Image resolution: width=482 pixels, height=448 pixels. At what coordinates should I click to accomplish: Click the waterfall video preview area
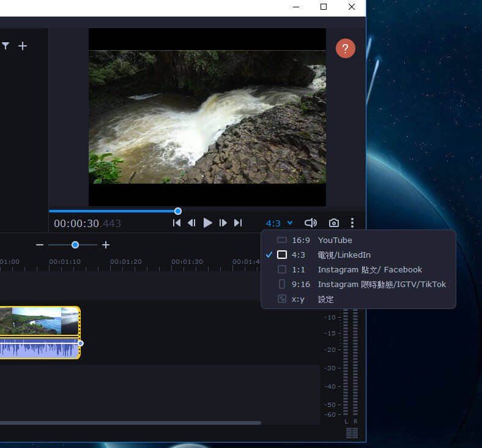coord(207,117)
